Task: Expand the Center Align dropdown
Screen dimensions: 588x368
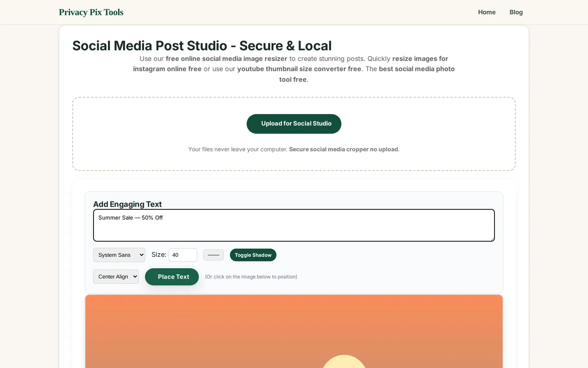Action: click(x=116, y=276)
